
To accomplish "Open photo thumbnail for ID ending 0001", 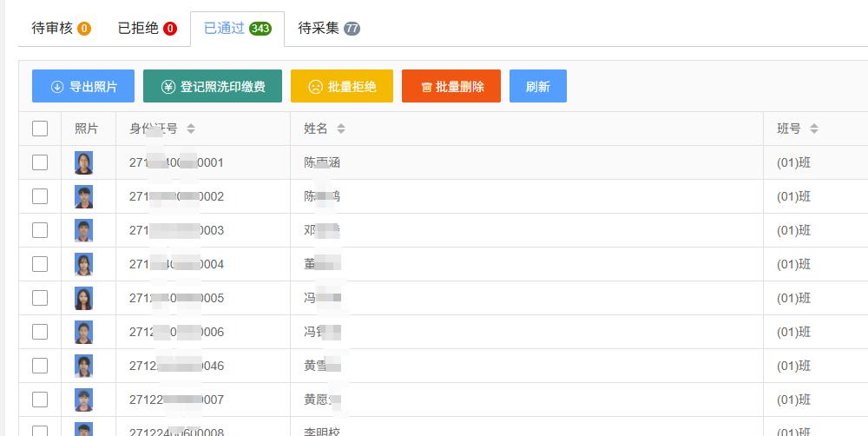I will 83,162.
